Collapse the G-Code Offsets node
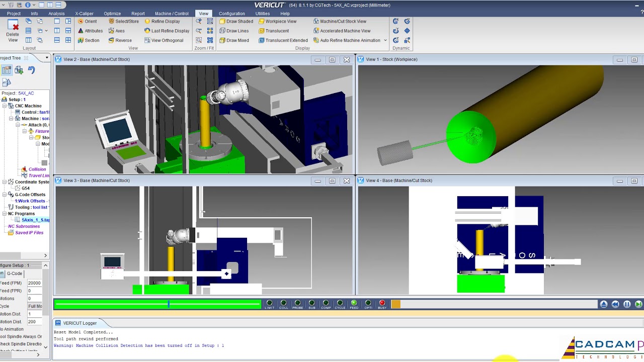 (5, 195)
